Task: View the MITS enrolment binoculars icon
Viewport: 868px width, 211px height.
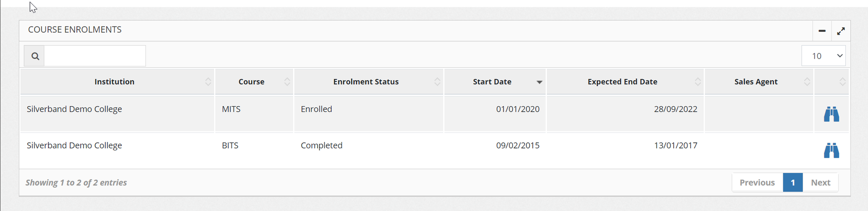Action: [831, 114]
